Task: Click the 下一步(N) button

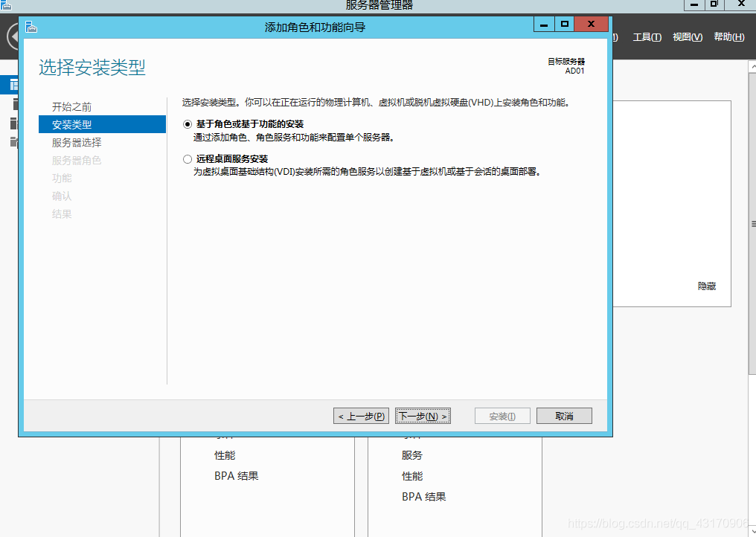Action: coord(423,416)
